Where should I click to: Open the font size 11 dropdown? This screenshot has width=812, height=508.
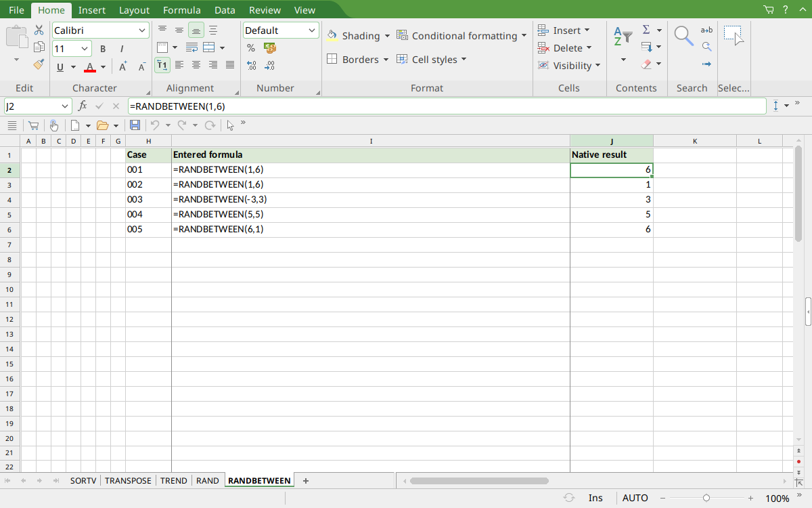85,49
